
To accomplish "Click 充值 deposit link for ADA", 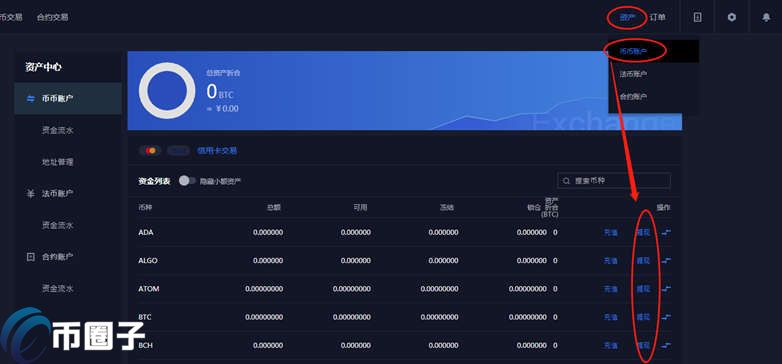I will point(611,232).
